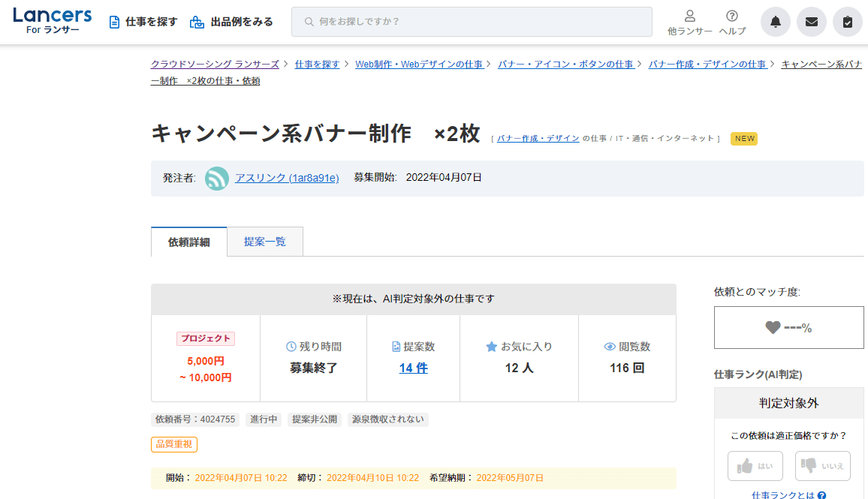The width and height of the screenshot is (868, 499).
Task: Click the 仕事ランクとは link
Action: [783, 495]
